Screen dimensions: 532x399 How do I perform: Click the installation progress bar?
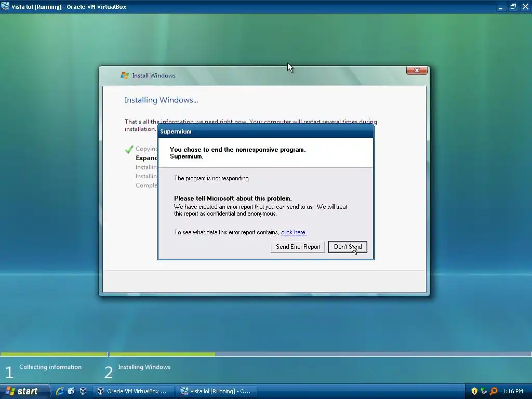(x=320, y=354)
